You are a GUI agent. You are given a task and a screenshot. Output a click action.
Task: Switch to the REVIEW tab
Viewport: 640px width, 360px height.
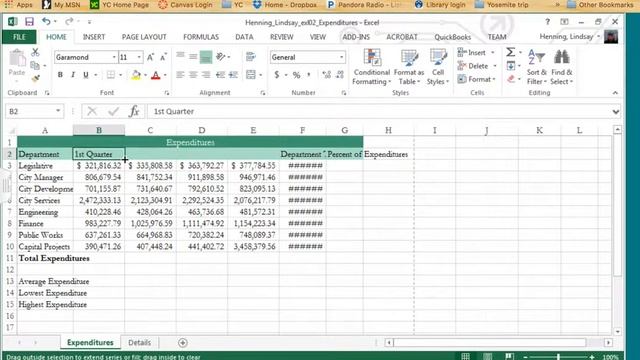282,37
